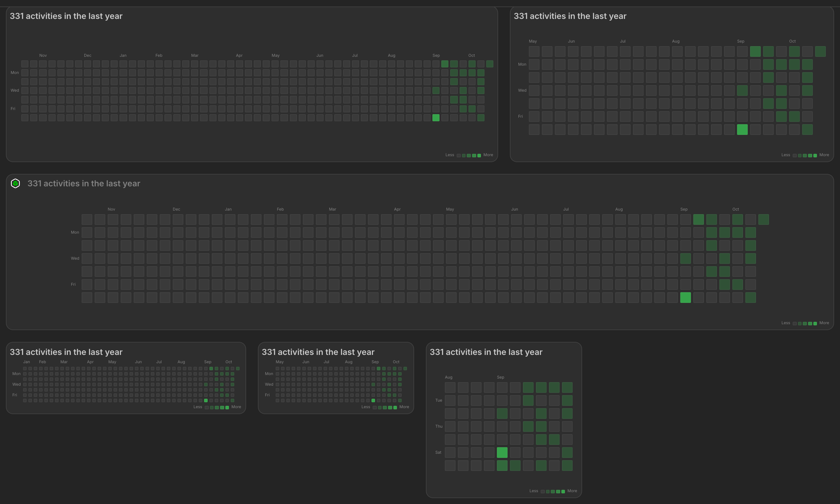This screenshot has height=504, width=840.
Task: Click the 'Mon' row label in the cube logo calendar
Action: [x=75, y=232]
